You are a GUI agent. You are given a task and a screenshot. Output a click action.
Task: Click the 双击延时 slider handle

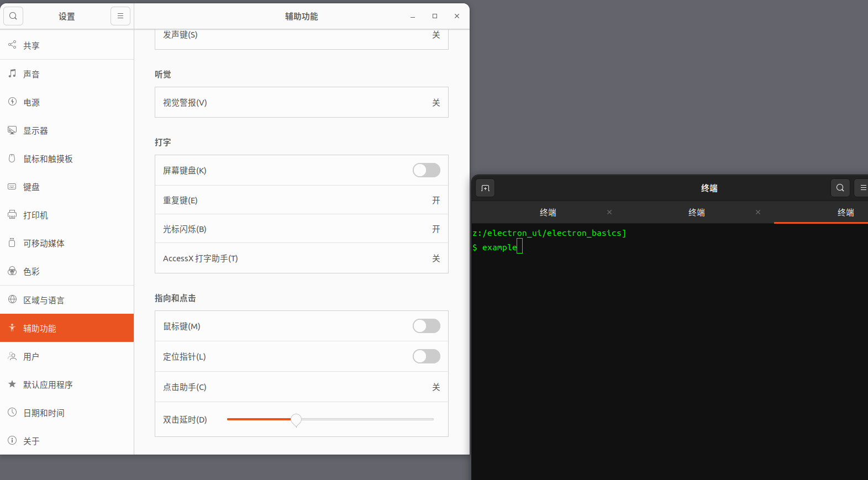pyautogui.click(x=296, y=420)
